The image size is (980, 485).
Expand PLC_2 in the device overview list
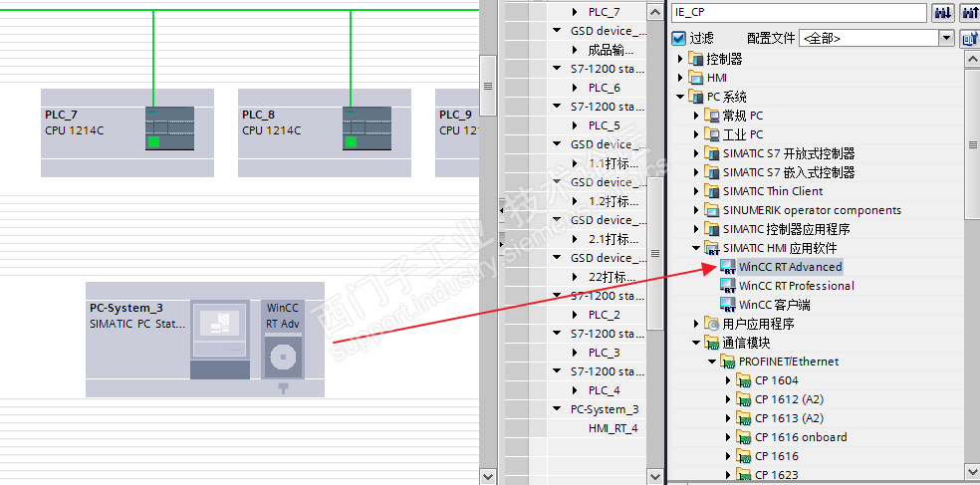575,315
